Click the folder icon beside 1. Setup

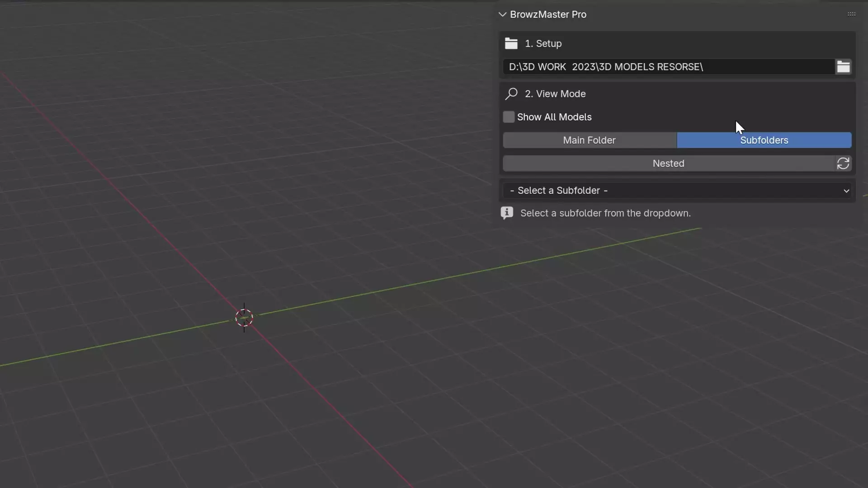pos(511,43)
